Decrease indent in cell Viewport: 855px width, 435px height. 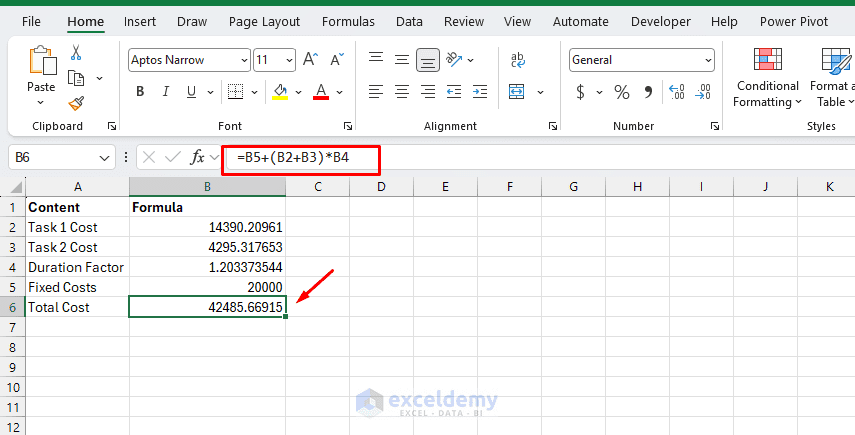pos(454,92)
